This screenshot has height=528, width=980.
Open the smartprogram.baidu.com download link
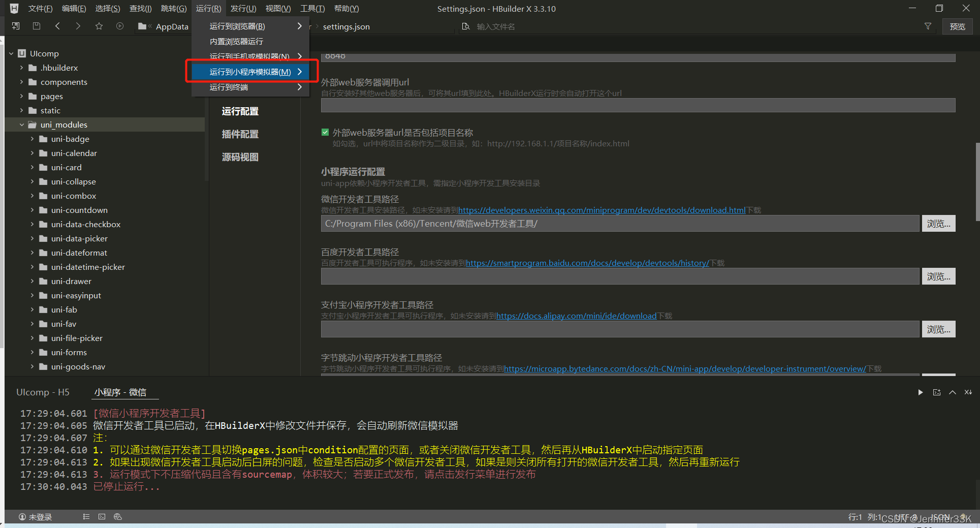tap(587, 263)
